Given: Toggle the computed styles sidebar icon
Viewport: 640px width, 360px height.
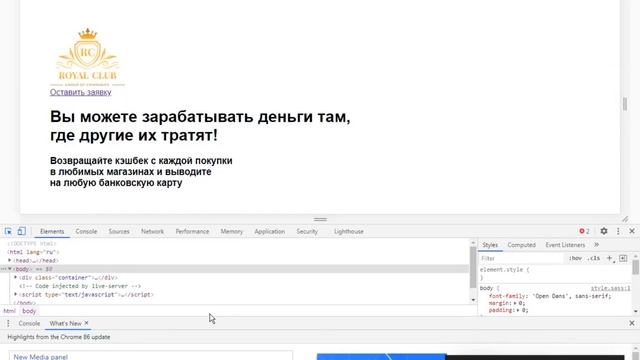Looking at the screenshot, I should pos(623,258).
